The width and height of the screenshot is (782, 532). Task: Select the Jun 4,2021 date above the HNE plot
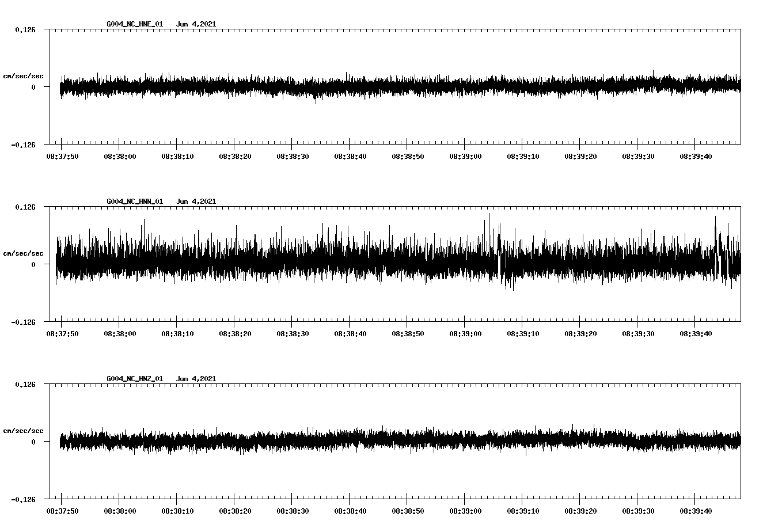pos(196,24)
